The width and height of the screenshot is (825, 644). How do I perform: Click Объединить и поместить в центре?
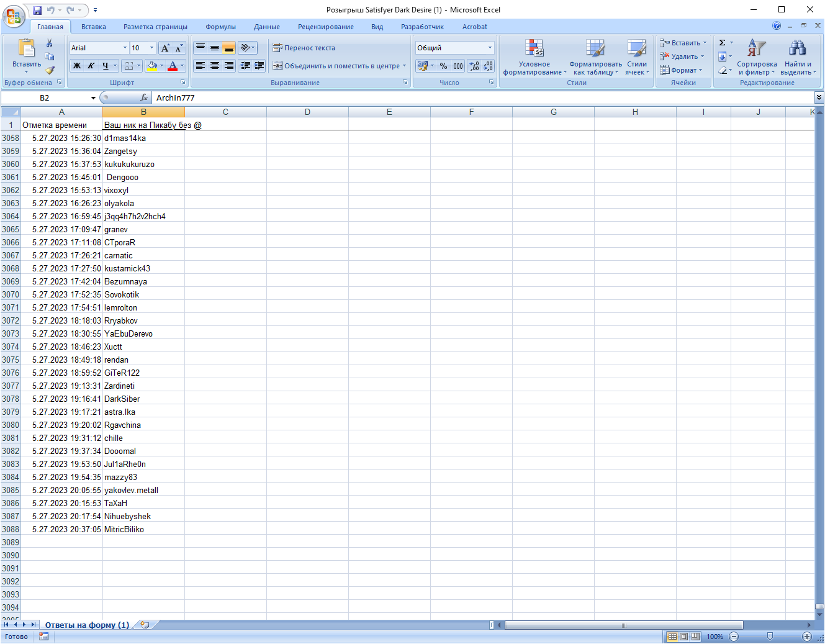pos(339,66)
